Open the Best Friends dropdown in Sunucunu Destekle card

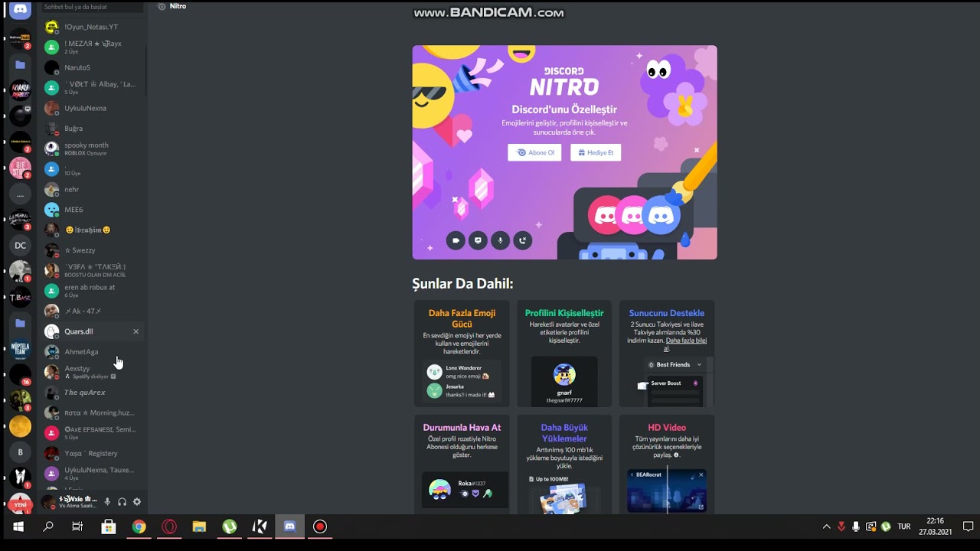tap(675, 364)
